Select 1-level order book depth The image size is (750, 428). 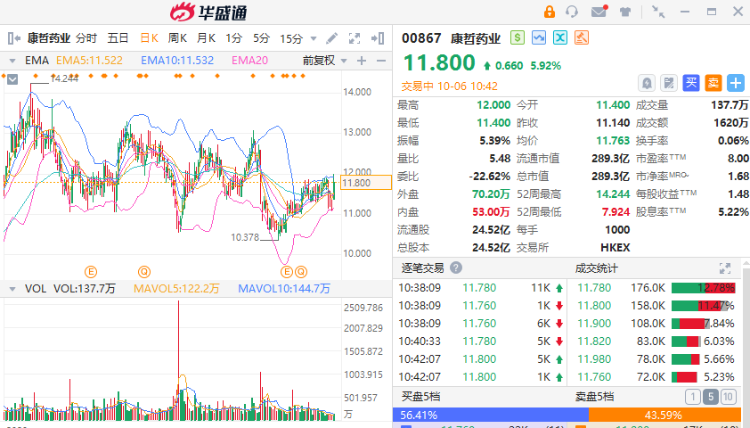click(693, 396)
